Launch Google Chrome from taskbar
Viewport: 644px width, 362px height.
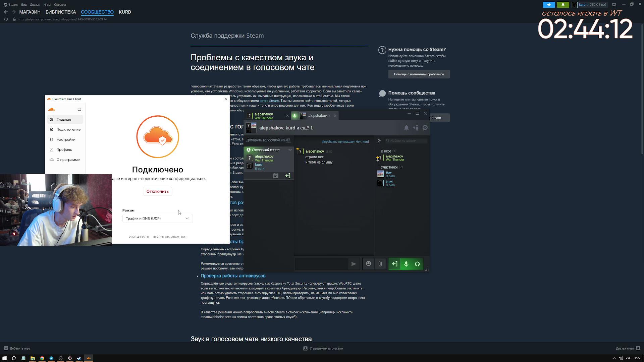pos(42,358)
